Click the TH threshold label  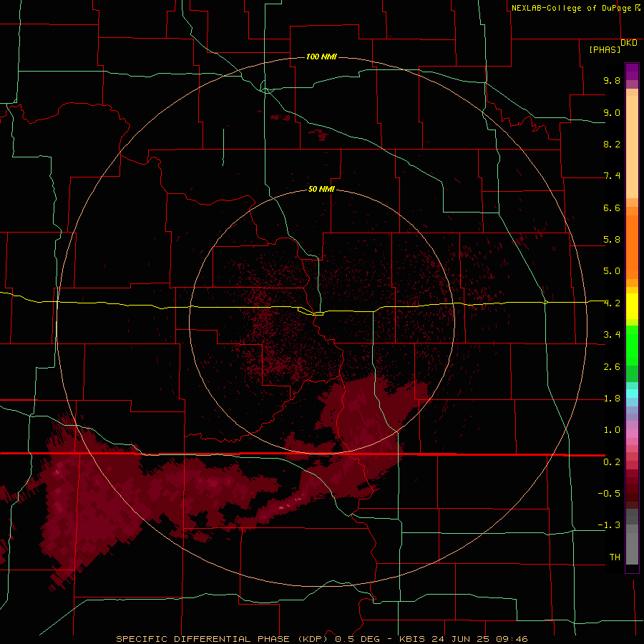(x=615, y=557)
